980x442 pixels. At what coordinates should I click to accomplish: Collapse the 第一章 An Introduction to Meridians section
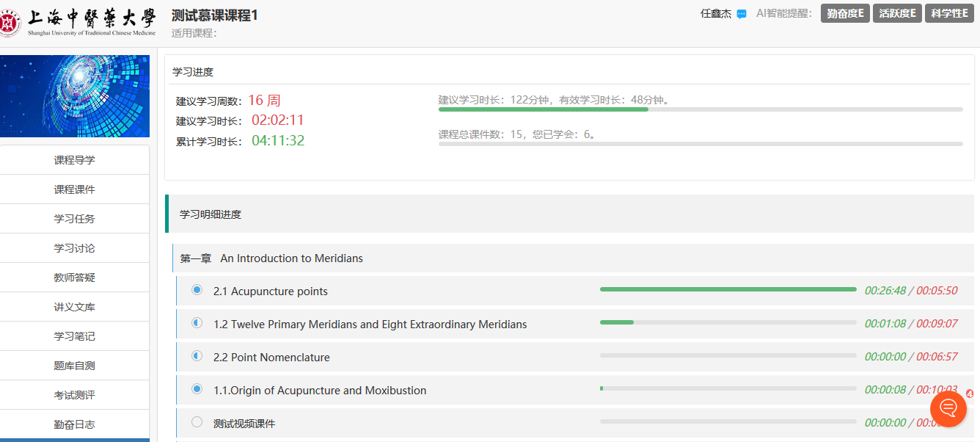pyautogui.click(x=271, y=258)
